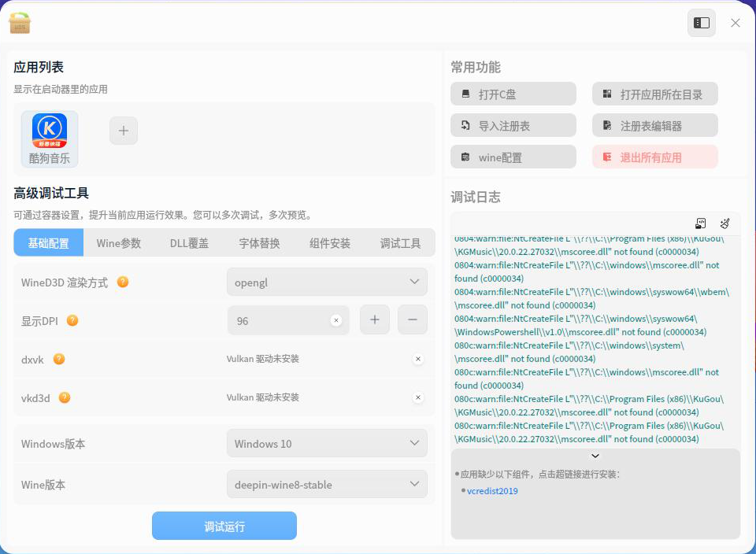The height and width of the screenshot is (554, 756).
Task: Click the 应用列表 heading
Action: (39, 67)
